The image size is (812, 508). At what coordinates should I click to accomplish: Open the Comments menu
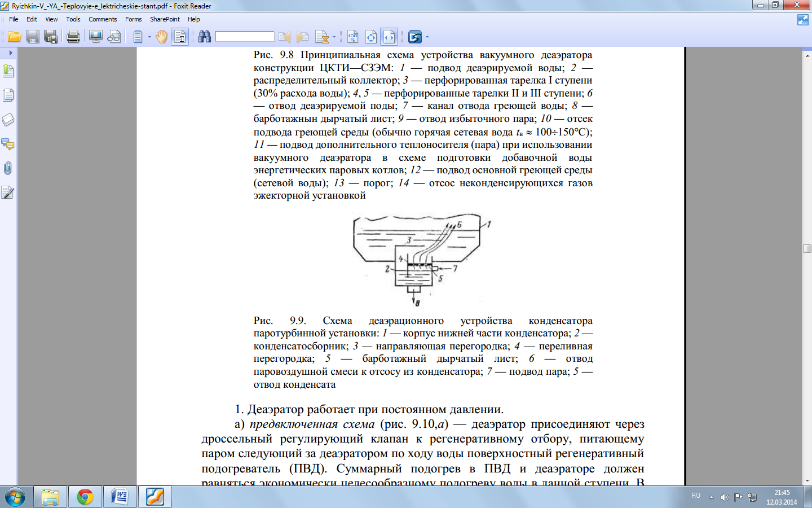click(103, 19)
